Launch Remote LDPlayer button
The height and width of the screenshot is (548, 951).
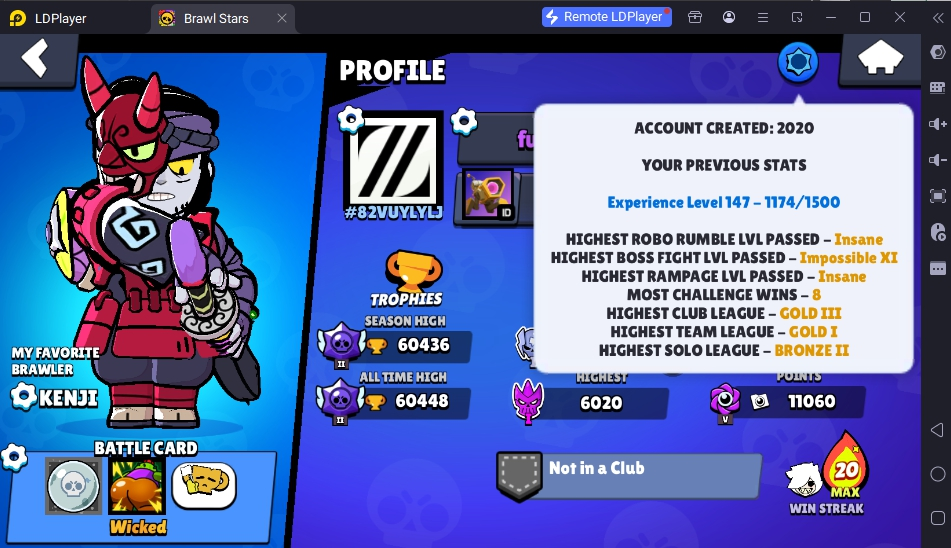point(607,17)
